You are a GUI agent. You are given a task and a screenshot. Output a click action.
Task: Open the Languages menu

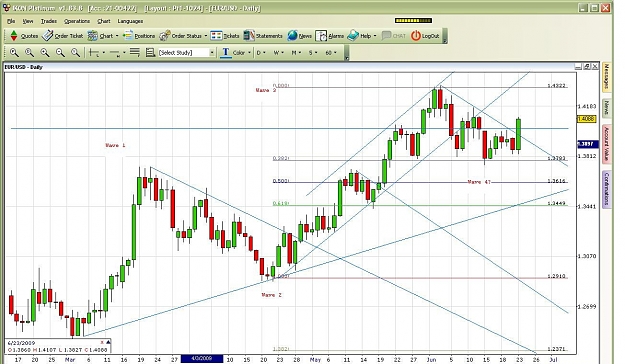130,21
